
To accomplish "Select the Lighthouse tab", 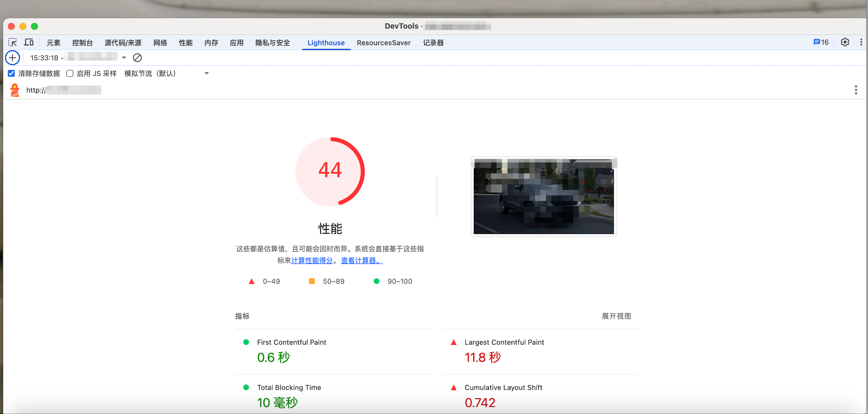I will (x=326, y=42).
